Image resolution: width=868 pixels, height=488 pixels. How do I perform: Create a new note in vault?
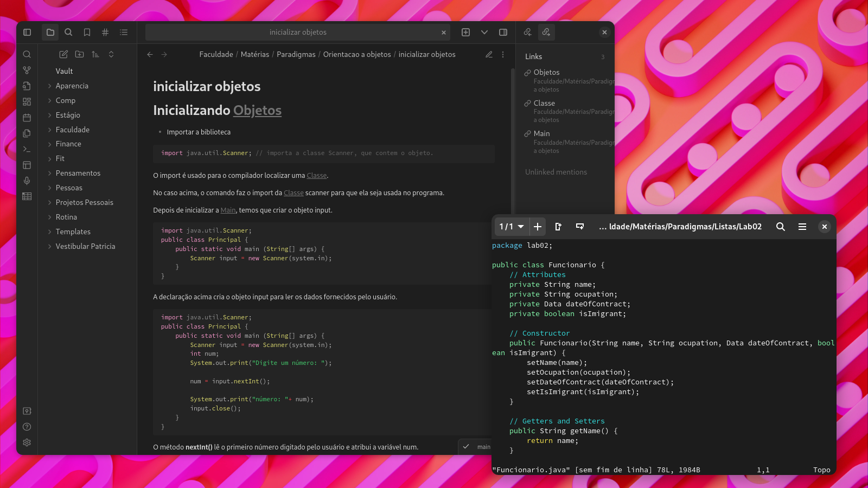pos(63,54)
